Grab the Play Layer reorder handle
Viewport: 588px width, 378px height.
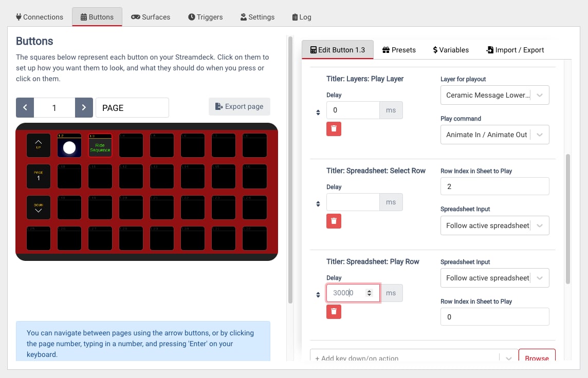[x=318, y=112]
